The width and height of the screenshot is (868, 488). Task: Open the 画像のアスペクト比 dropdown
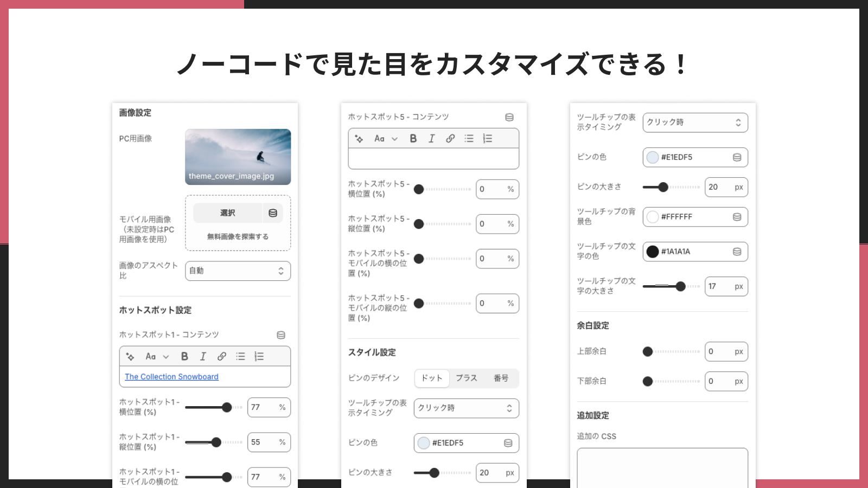click(x=238, y=271)
